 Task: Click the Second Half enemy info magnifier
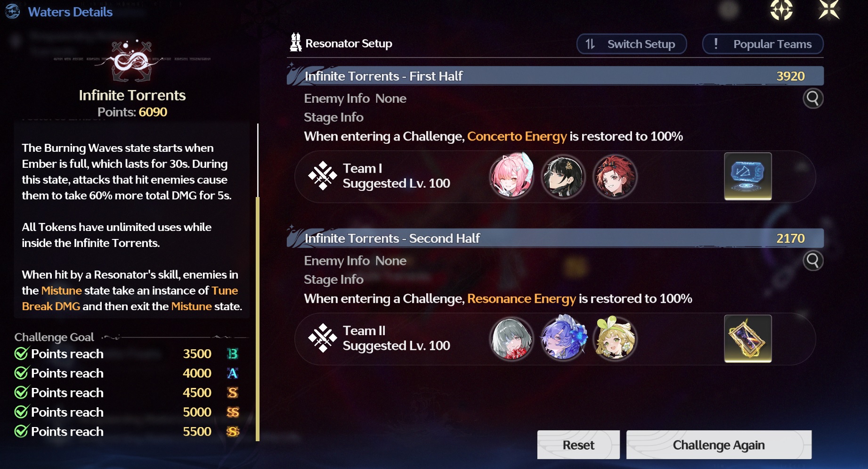point(813,261)
